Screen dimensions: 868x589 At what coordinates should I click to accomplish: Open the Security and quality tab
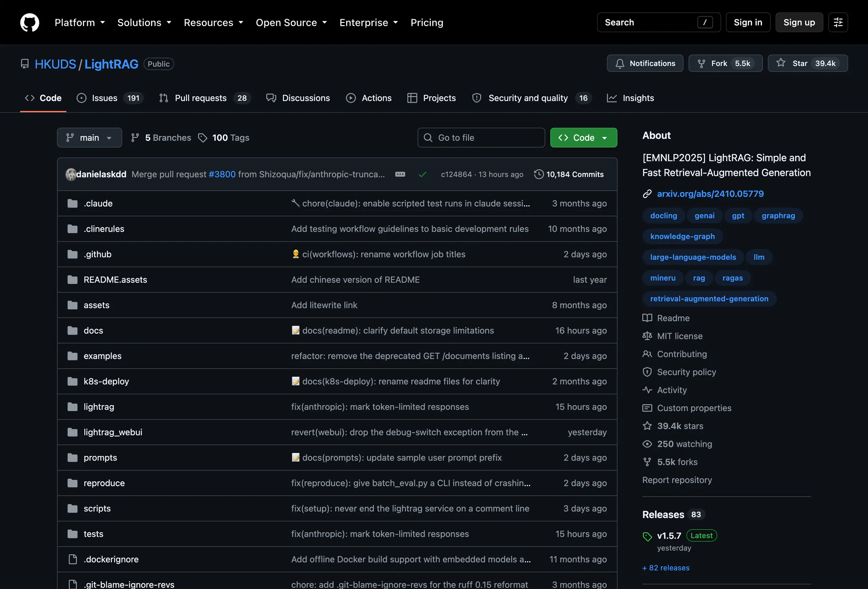pyautogui.click(x=532, y=98)
